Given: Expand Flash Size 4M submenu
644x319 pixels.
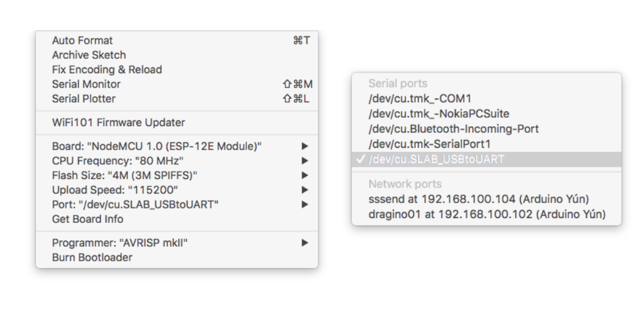Looking at the screenshot, I should (177, 175).
